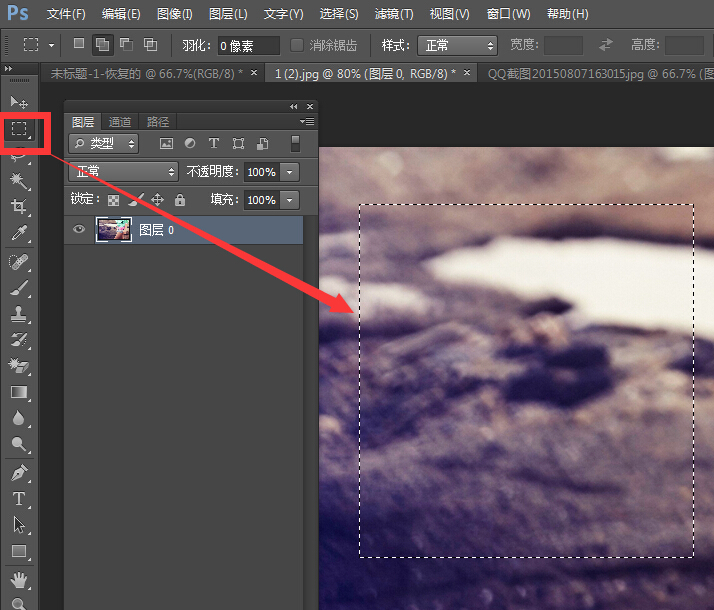Click the Intersect with Selection icon
Screen dimensions: 714x610
(x=150, y=44)
